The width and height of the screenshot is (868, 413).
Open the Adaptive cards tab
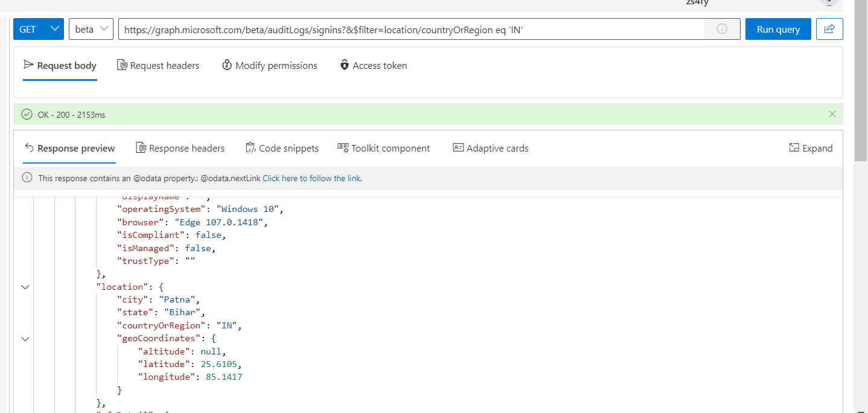point(491,148)
